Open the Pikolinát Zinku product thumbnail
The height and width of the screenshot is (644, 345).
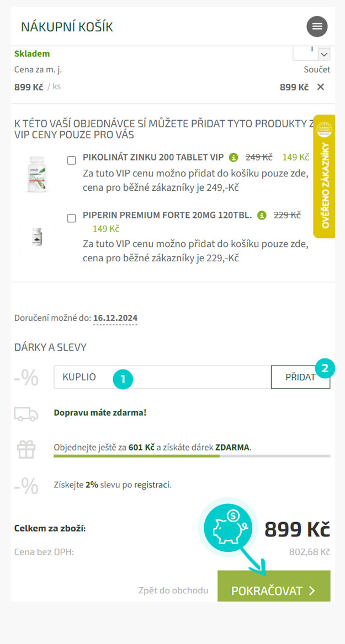(x=38, y=174)
